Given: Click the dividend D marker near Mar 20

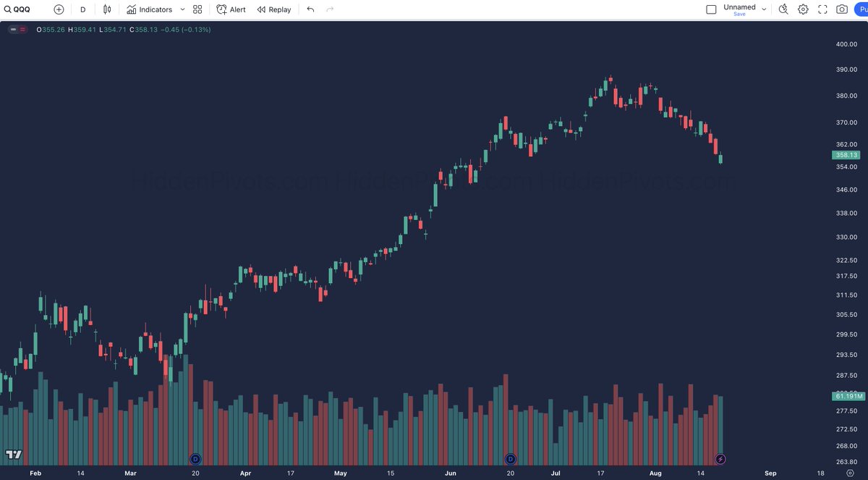Looking at the screenshot, I should coord(195,459).
